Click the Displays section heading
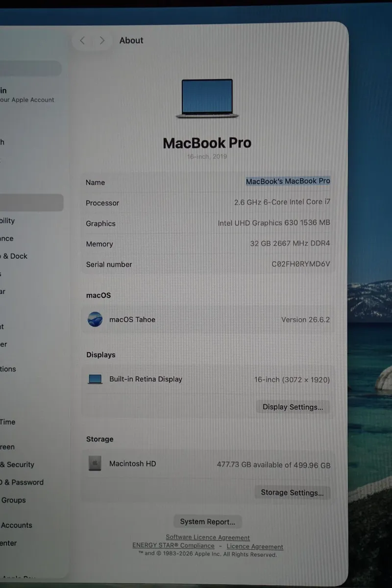Viewport: 392px width, 588px height. pos(101,355)
